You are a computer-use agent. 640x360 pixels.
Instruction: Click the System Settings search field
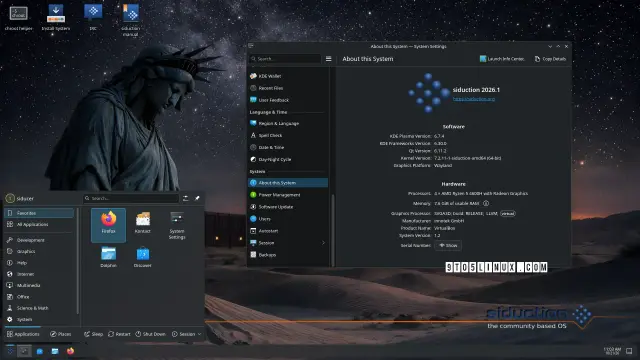click(285, 59)
